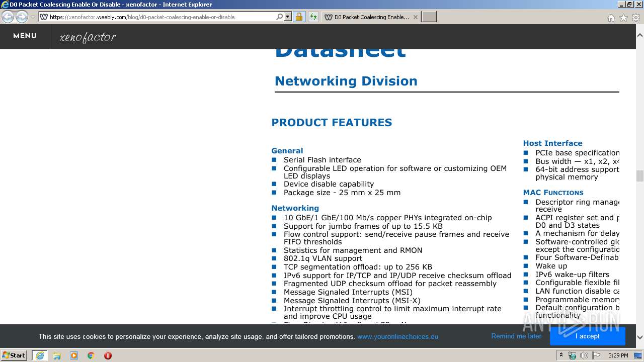Click the red Opera taskbar icon
644x362 pixels.
point(108,355)
